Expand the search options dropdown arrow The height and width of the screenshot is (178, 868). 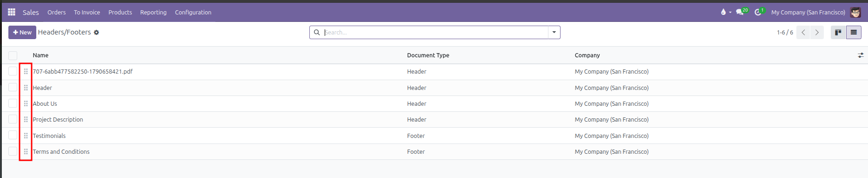coord(554,32)
